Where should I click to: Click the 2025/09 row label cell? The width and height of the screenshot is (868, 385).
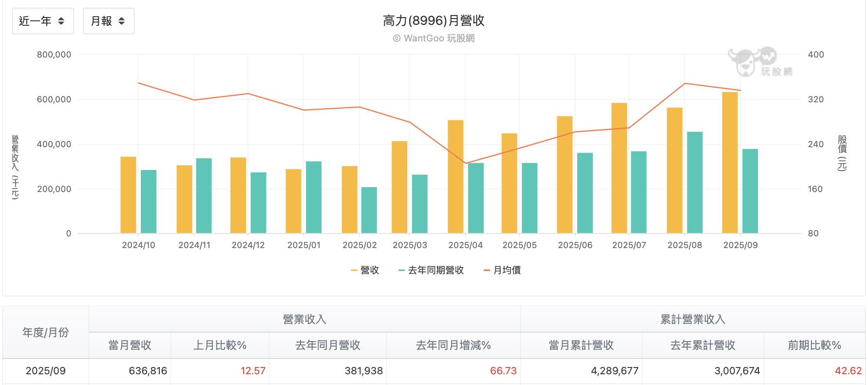coord(46,371)
